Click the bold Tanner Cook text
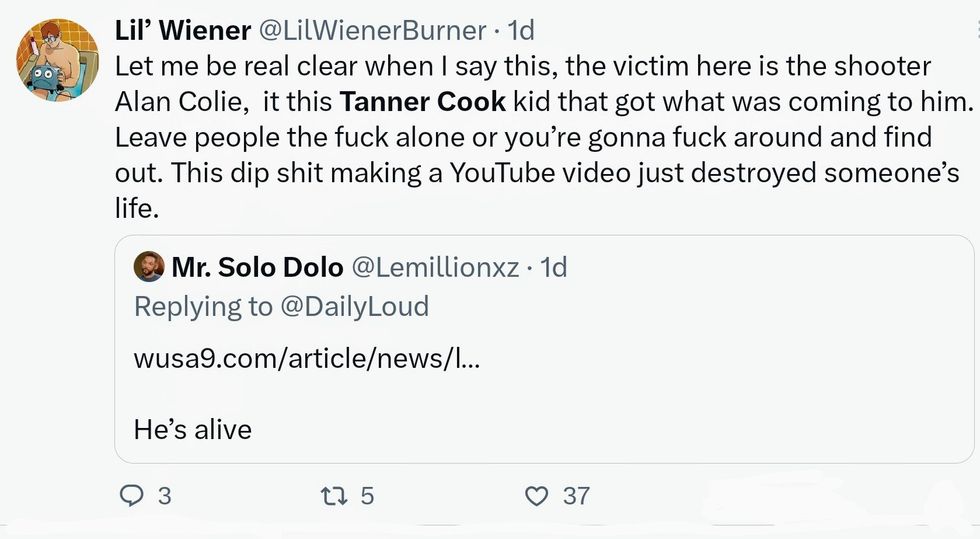The height and width of the screenshot is (539, 980). [423, 102]
